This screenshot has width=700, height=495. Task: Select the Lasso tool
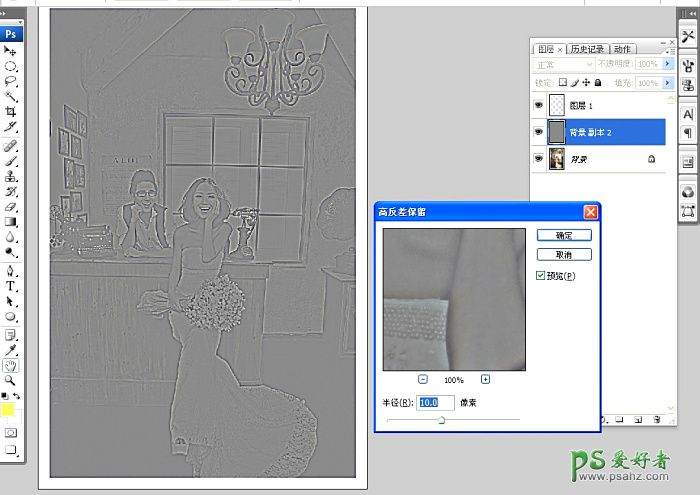[11, 81]
